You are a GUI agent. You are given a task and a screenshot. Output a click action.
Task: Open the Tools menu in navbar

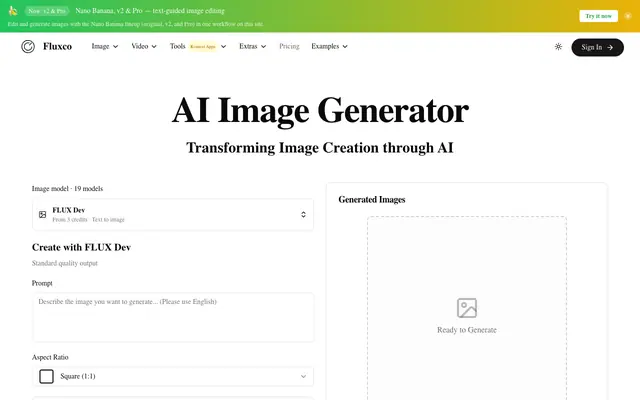[x=198, y=46]
